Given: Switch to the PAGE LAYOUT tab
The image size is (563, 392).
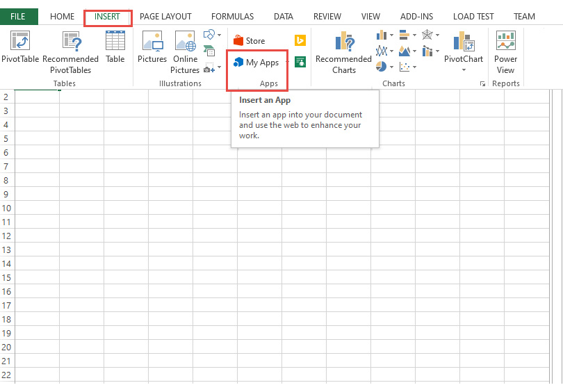Looking at the screenshot, I should tap(165, 17).
